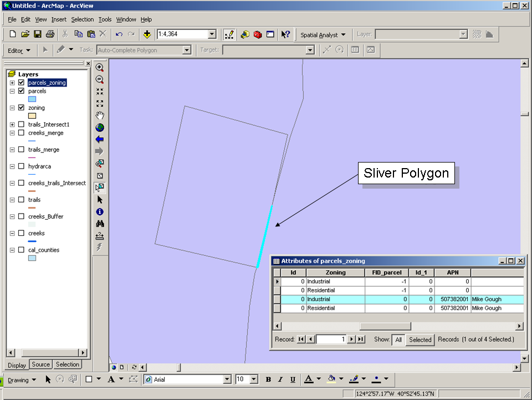Viewport: 532px width, 400px height.
Task: Select the Pan hand tool
Action: (x=100, y=115)
